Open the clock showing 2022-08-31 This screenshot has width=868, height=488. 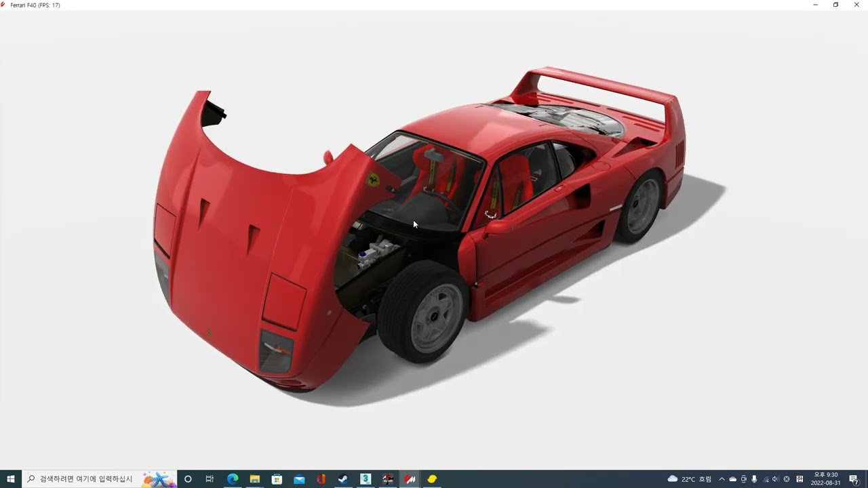point(825,479)
